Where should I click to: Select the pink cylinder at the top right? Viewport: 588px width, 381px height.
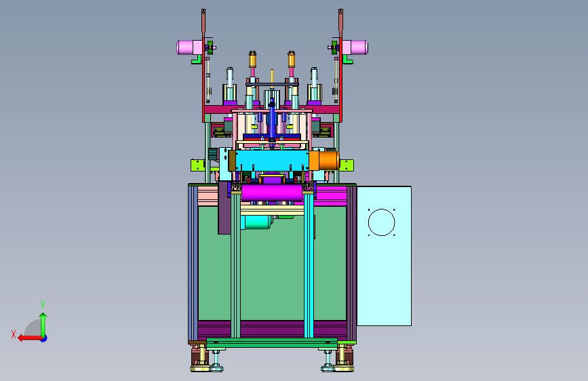(355, 47)
